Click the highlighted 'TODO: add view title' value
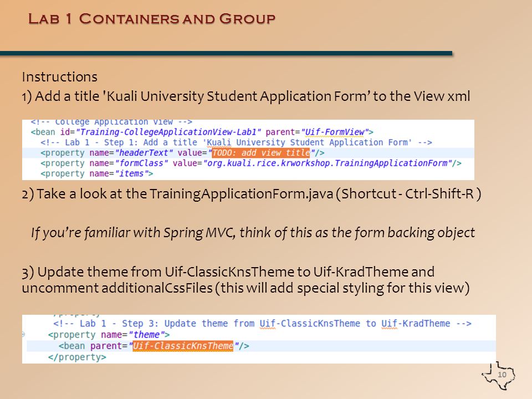This screenshot has height=399, width=532. point(260,153)
